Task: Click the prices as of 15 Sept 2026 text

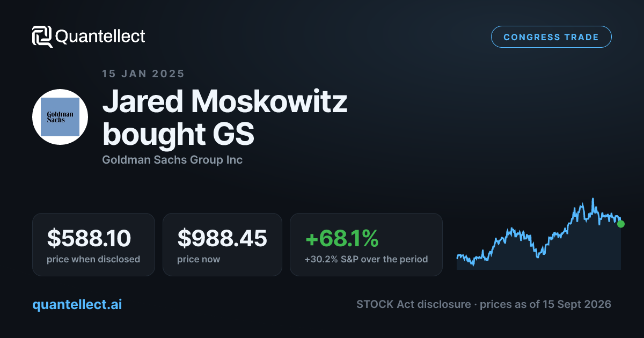Action: [x=545, y=304]
